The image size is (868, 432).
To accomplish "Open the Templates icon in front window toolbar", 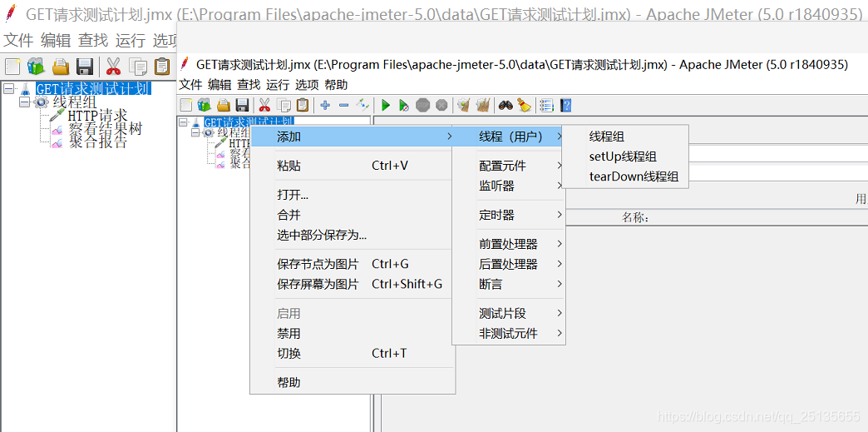I will (205, 105).
